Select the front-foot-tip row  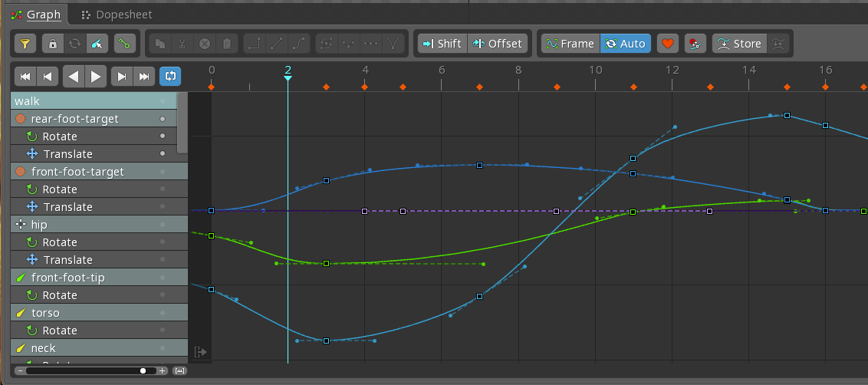pyautogui.click(x=99, y=278)
